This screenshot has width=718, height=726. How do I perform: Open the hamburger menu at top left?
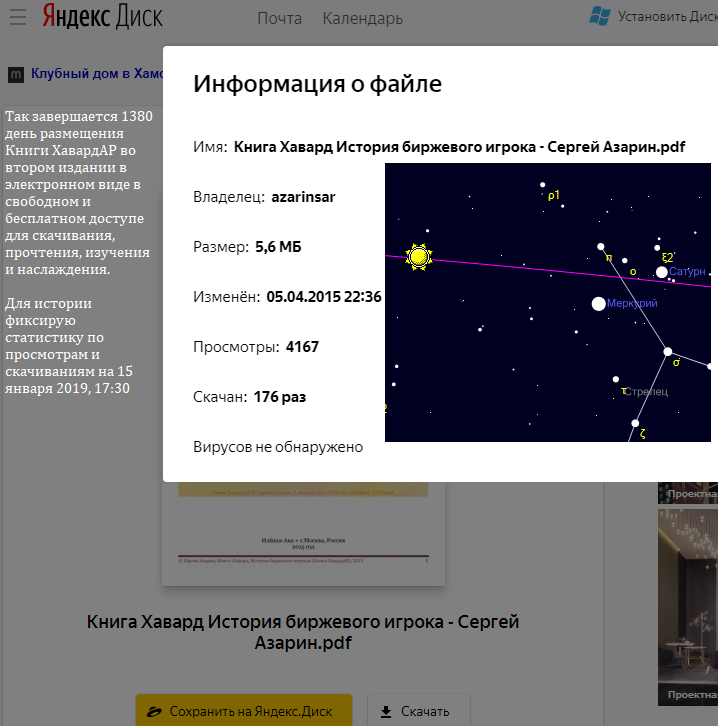[x=16, y=18]
